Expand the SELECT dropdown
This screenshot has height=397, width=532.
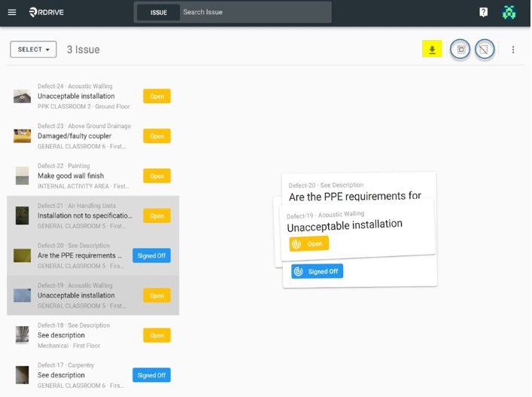(33, 50)
